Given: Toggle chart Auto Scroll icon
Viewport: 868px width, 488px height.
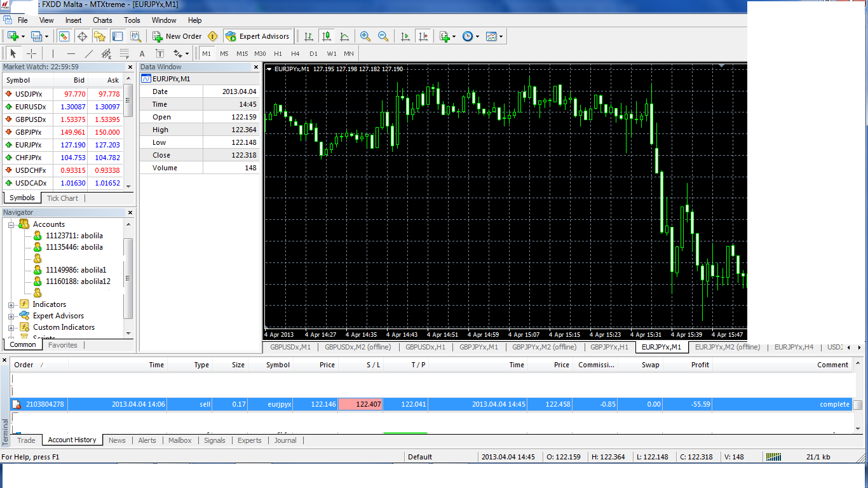Looking at the screenshot, I should [405, 36].
